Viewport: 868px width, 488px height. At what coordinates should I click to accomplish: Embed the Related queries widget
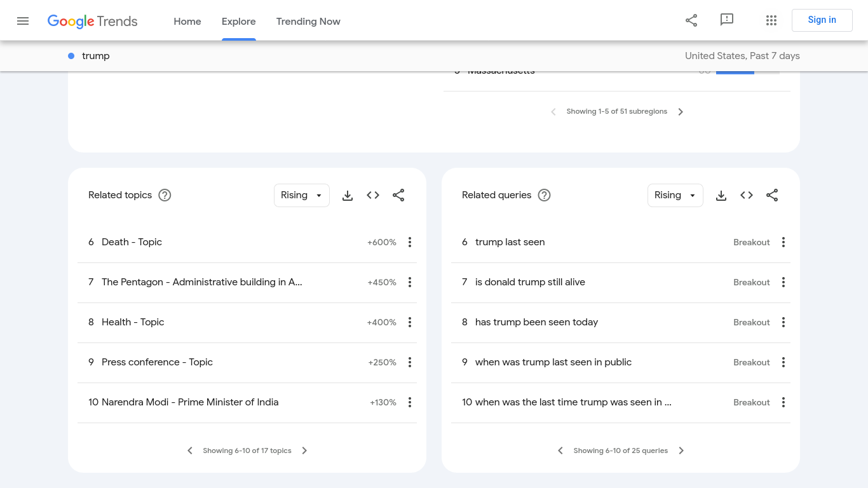click(747, 195)
